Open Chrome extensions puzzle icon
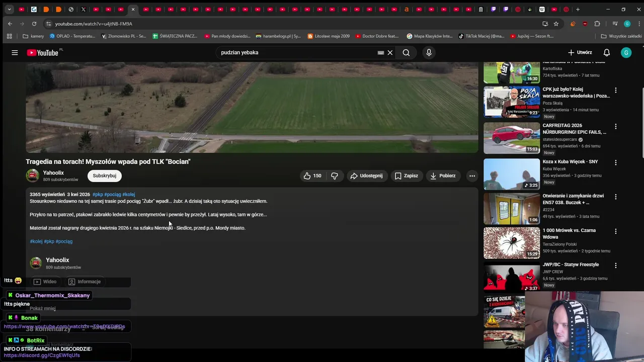The height and width of the screenshot is (362, 644). (x=597, y=24)
